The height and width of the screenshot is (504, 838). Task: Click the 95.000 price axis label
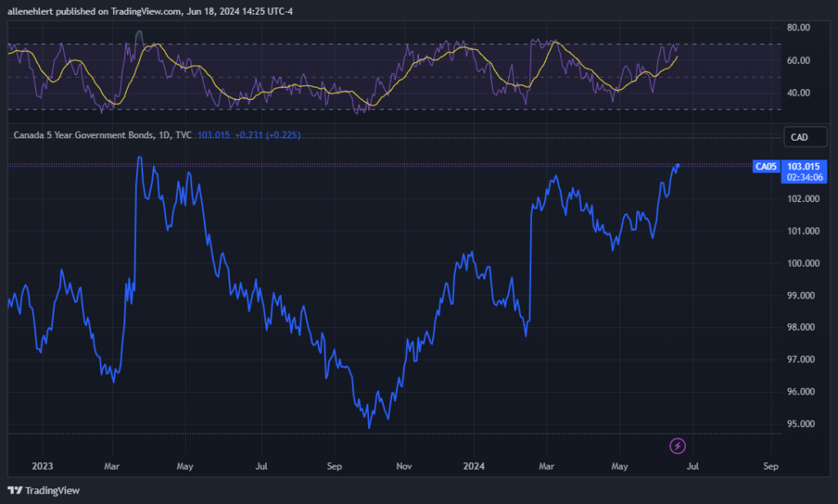pyautogui.click(x=805, y=424)
